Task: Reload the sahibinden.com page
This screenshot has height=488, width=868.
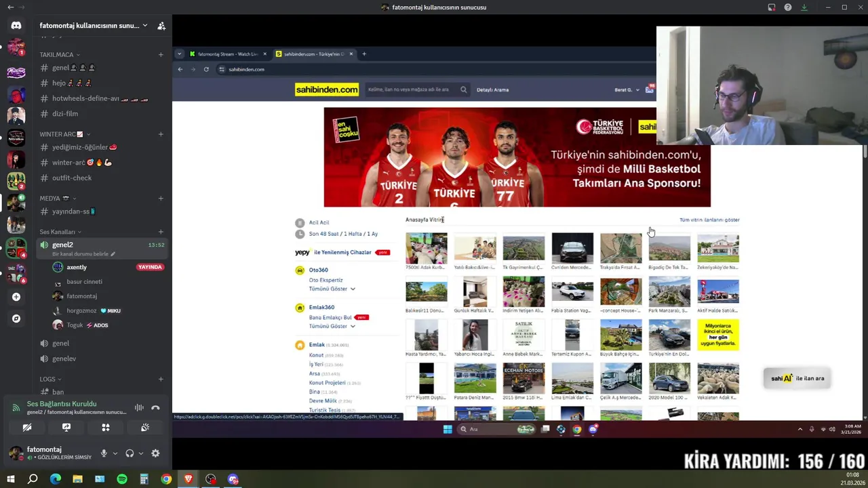Action: 206,69
